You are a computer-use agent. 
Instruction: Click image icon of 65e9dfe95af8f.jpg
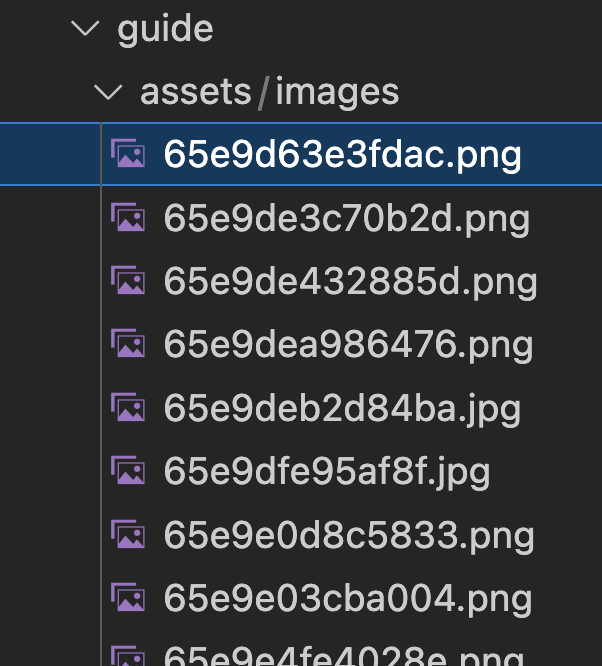click(x=128, y=470)
